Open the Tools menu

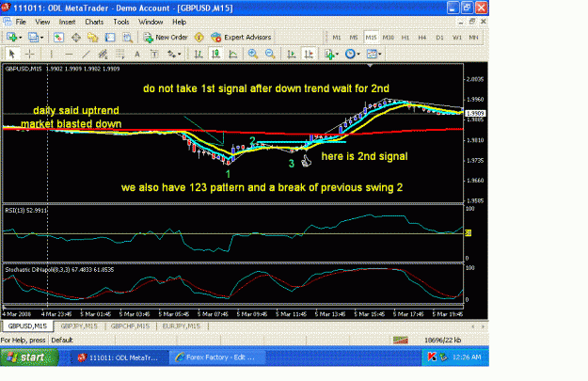point(121,22)
